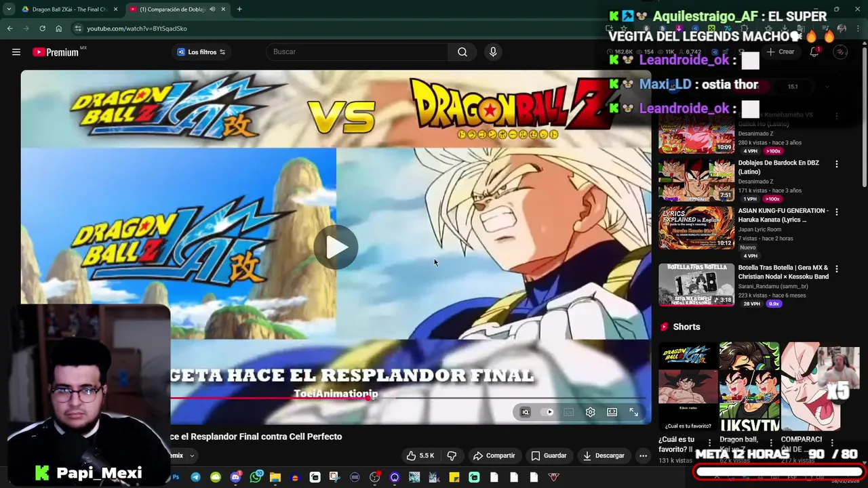
Task: Click the search magnifier button
Action: pos(462,52)
